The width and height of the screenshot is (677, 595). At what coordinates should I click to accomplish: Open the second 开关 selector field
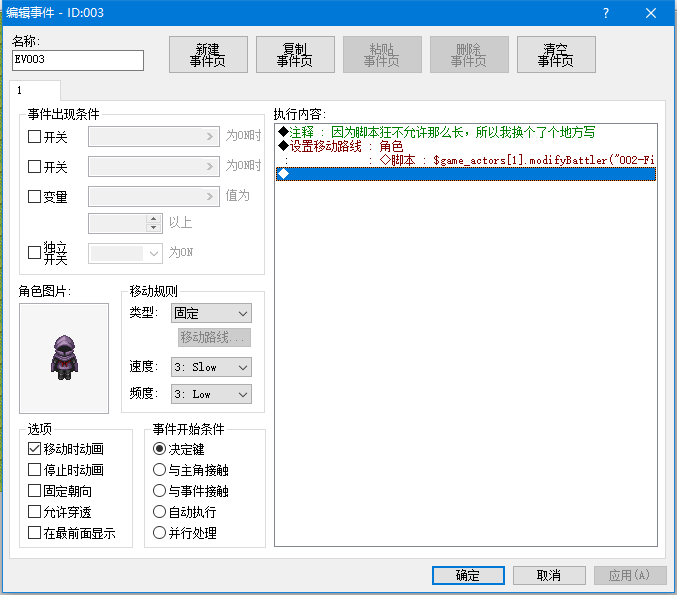pos(154,166)
